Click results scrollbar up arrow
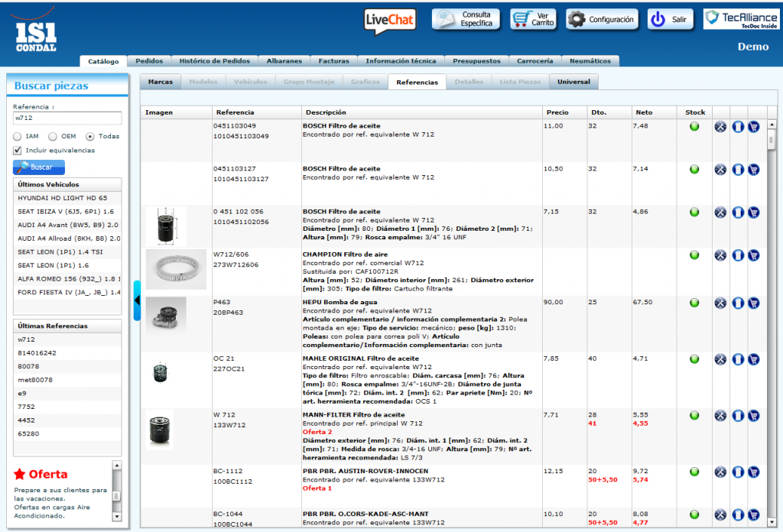Image resolution: width=783 pixels, height=532 pixels. tap(772, 125)
